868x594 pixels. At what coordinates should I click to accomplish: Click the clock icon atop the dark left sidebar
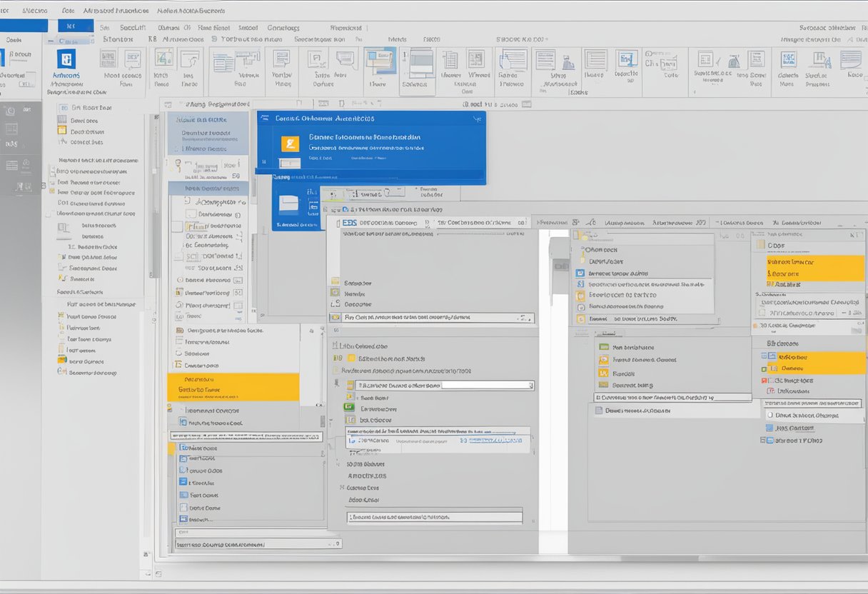tap(10, 111)
